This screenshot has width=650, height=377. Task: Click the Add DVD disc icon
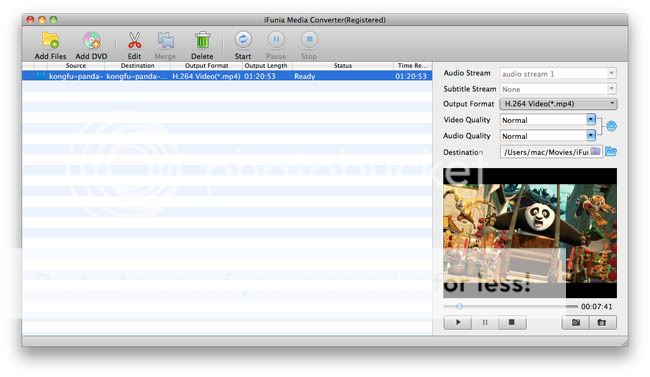click(x=92, y=40)
